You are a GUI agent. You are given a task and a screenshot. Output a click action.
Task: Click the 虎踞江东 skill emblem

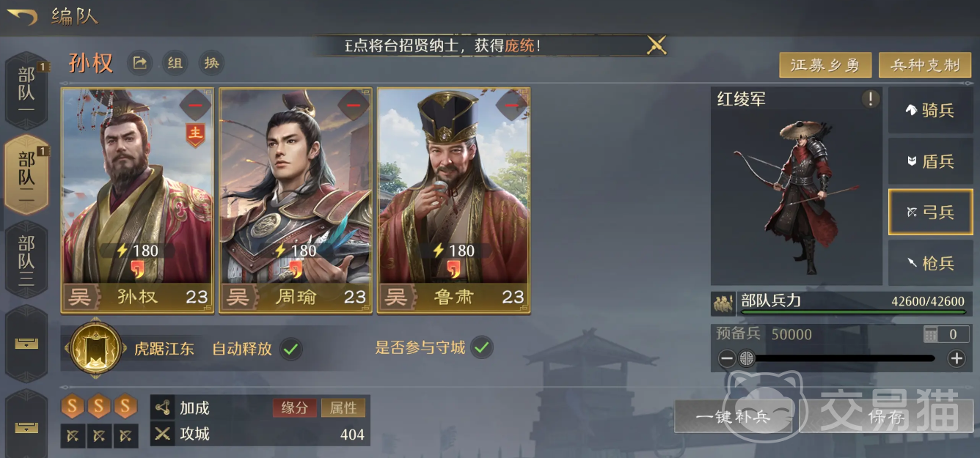[94, 348]
